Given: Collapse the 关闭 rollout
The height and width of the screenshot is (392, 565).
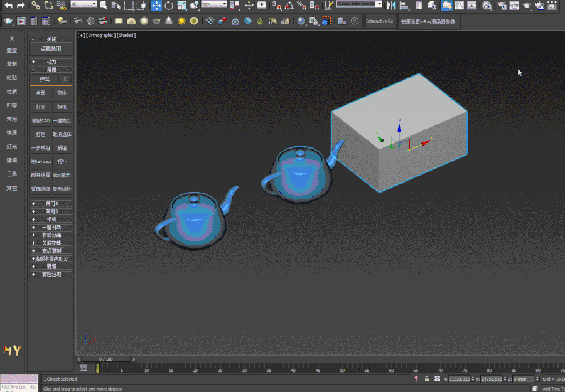Looking at the screenshot, I should point(51,40).
